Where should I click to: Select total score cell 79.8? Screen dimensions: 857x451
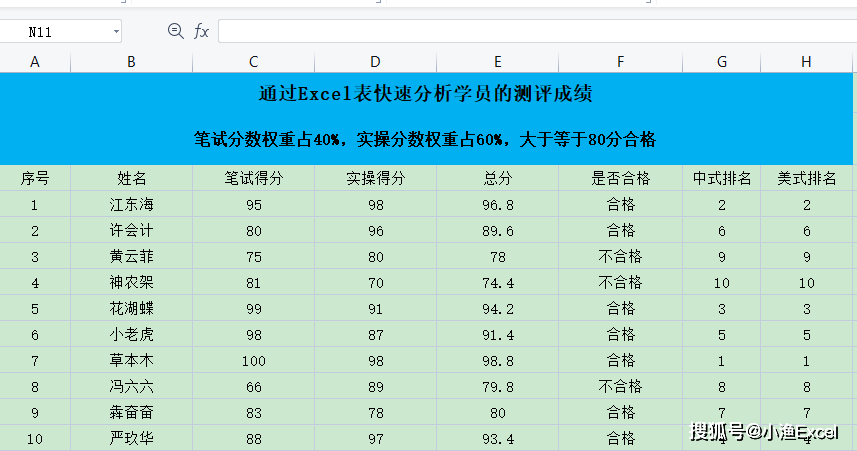(x=497, y=386)
